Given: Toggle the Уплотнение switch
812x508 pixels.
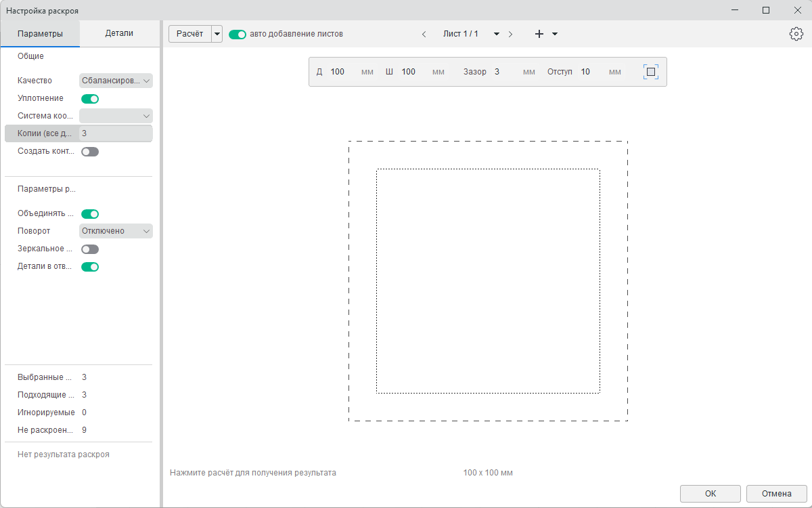Looking at the screenshot, I should (x=90, y=99).
